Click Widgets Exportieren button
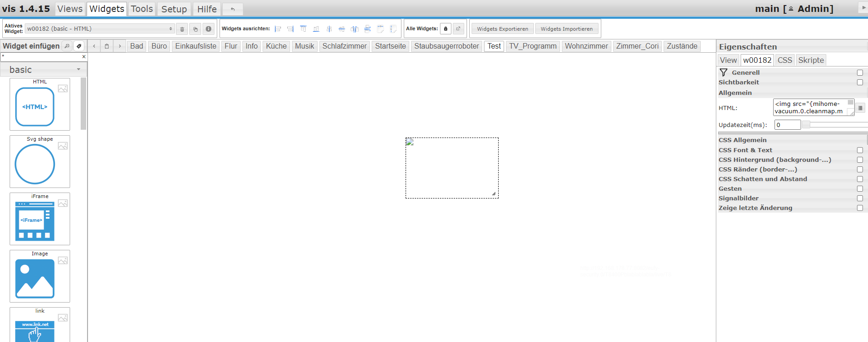Viewport: 868px width, 342px height. (502, 29)
